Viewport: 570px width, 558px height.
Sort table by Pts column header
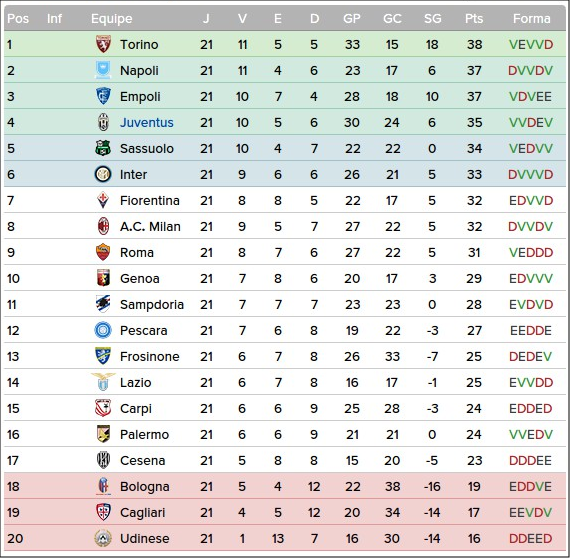click(x=474, y=19)
